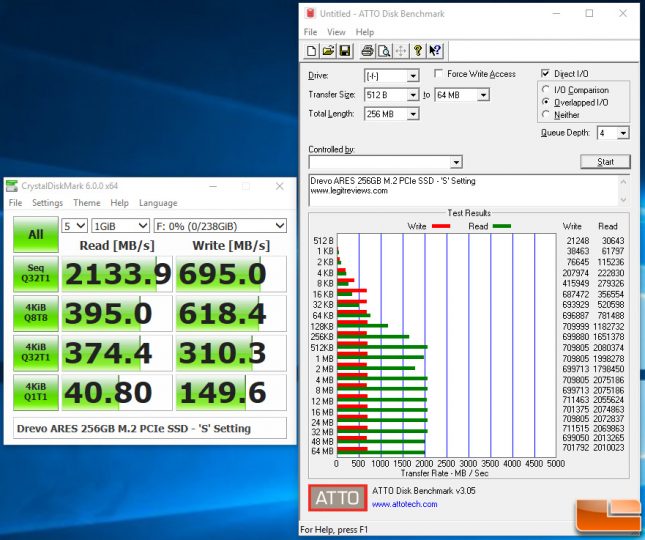
Task: Close the ATTO Disk Benchmark window
Action: pyautogui.click(x=623, y=13)
